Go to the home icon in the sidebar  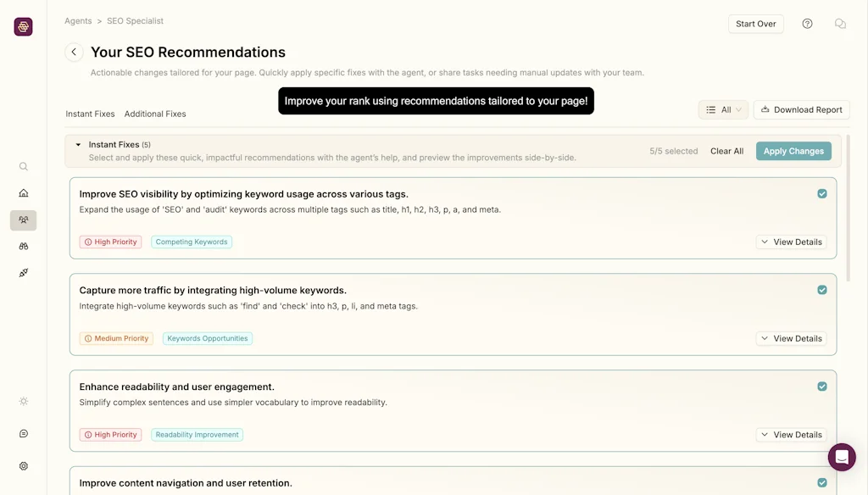tap(24, 193)
